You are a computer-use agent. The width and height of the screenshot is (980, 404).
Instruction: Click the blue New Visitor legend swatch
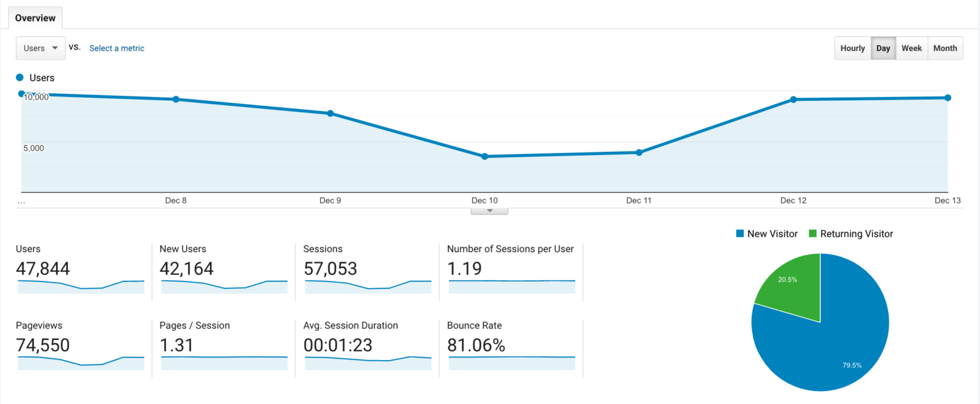point(740,234)
